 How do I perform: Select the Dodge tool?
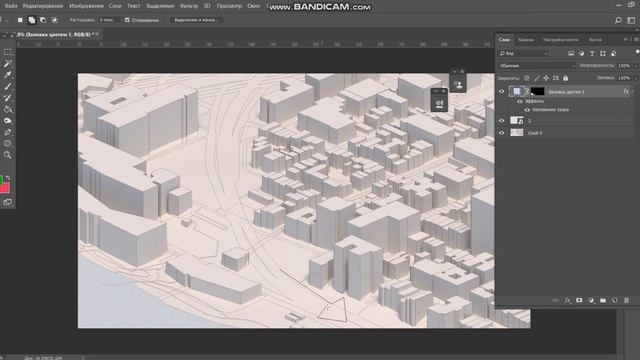coord(7,121)
